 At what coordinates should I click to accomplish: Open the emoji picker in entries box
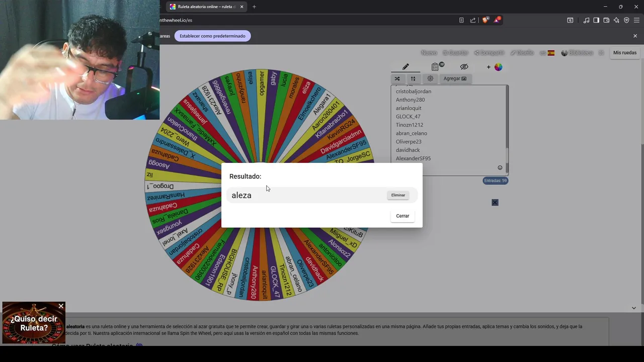pos(500,167)
